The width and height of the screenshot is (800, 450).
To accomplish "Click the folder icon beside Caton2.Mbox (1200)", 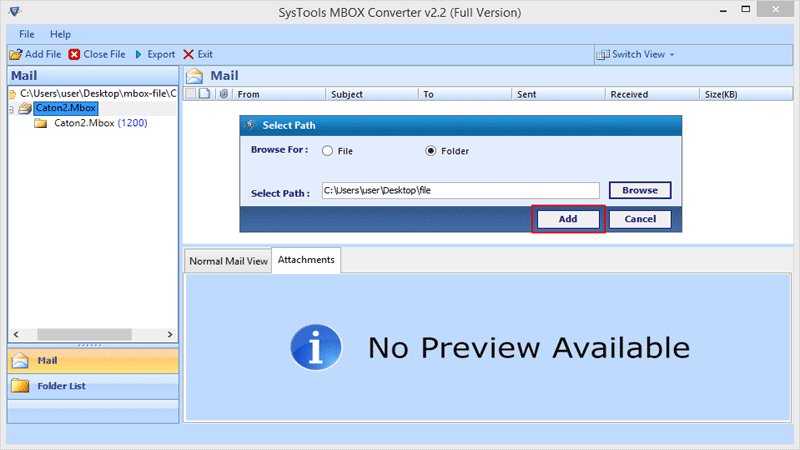I will 41,123.
